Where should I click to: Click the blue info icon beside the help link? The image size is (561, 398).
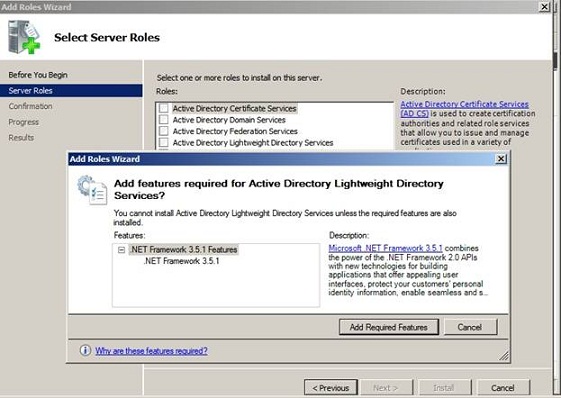[85, 350]
